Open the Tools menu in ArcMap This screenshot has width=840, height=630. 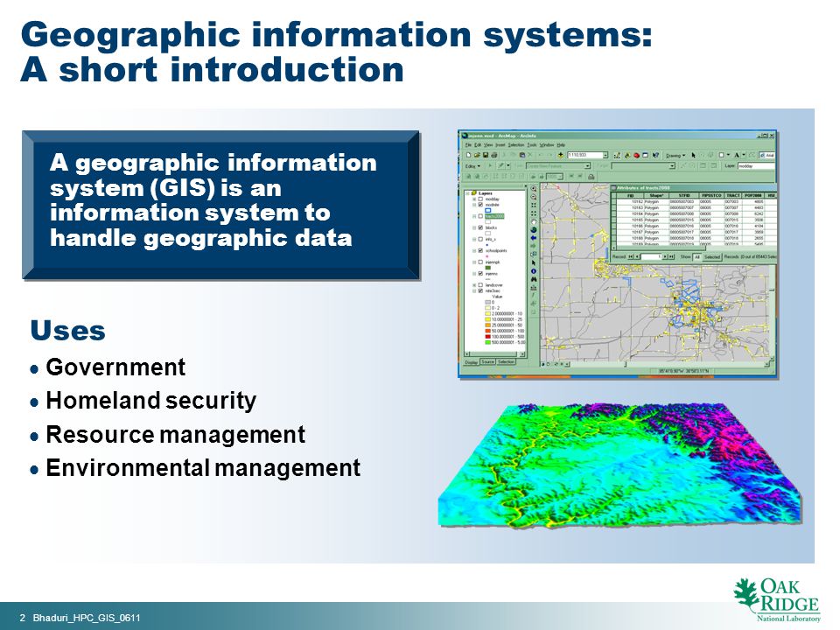click(x=532, y=145)
